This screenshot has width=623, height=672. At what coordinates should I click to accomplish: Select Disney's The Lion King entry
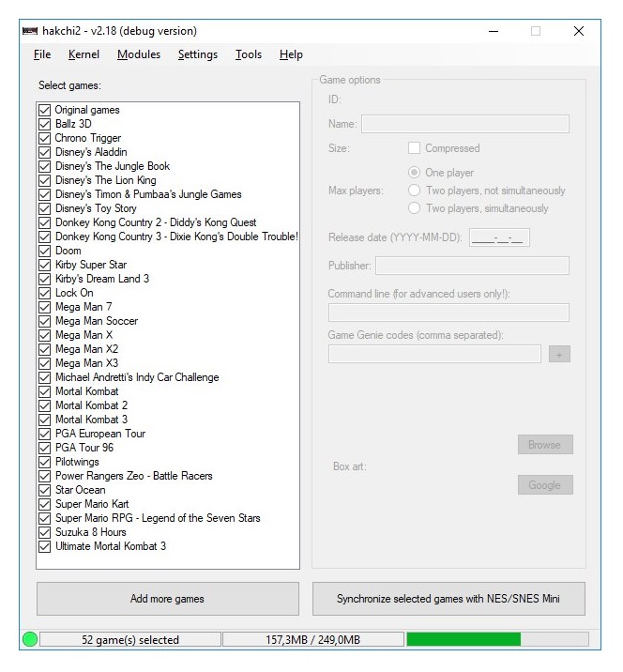(106, 180)
